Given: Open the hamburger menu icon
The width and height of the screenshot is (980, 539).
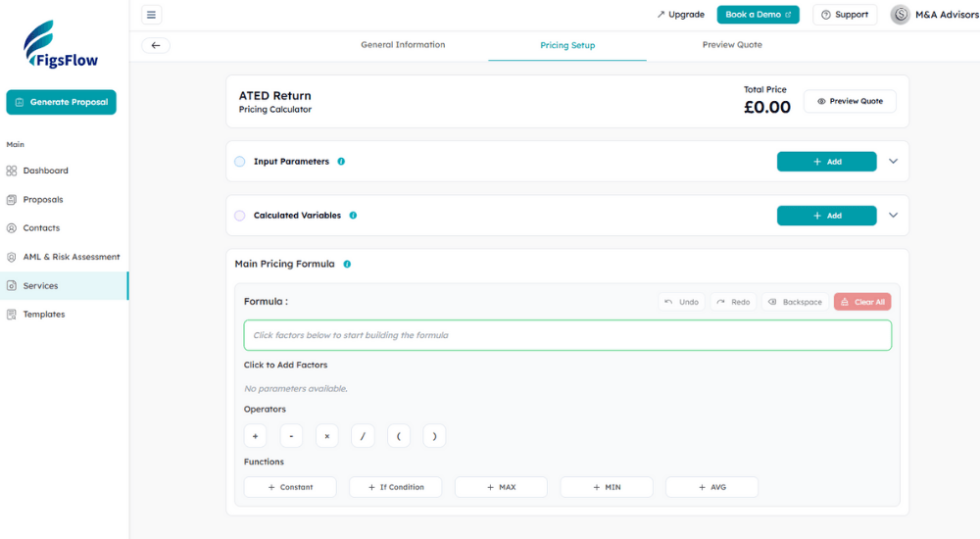Looking at the screenshot, I should pos(151,15).
